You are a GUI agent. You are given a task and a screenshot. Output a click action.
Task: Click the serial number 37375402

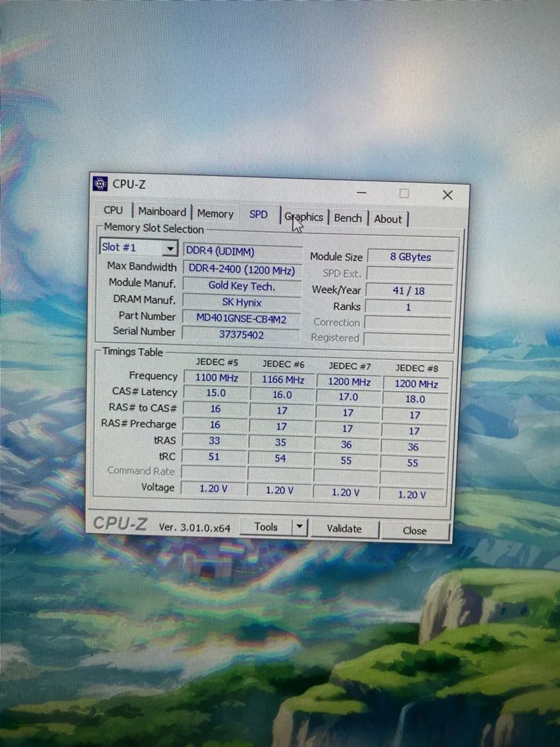(241, 334)
